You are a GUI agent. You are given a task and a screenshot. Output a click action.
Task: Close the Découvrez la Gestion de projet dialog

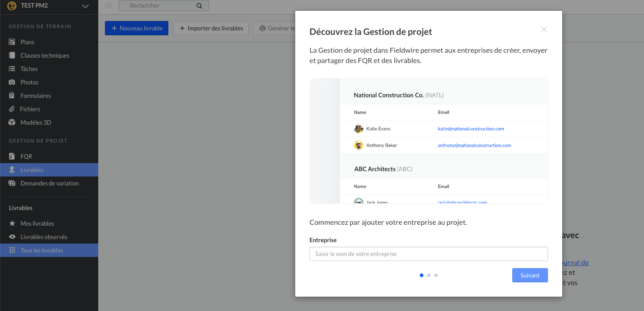pos(544,29)
